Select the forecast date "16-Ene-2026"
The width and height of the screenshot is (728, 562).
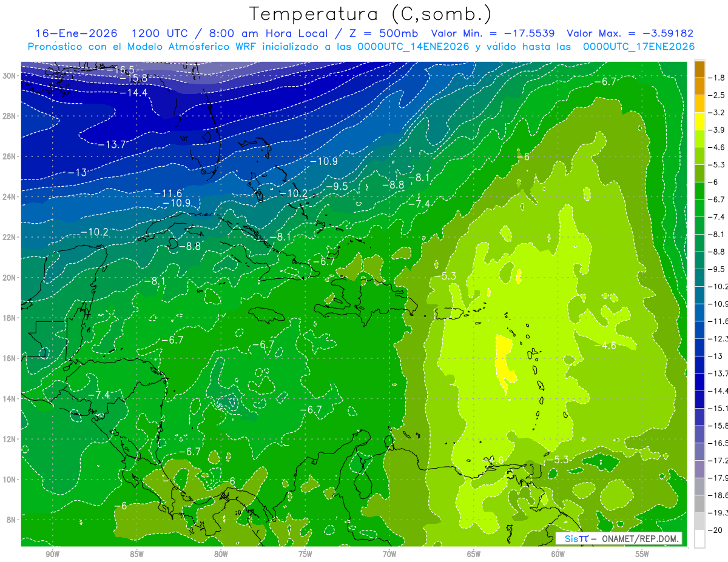click(x=76, y=33)
